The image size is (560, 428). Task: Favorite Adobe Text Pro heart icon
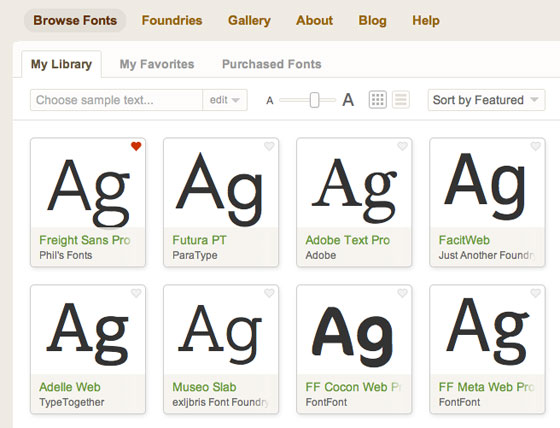coord(402,146)
